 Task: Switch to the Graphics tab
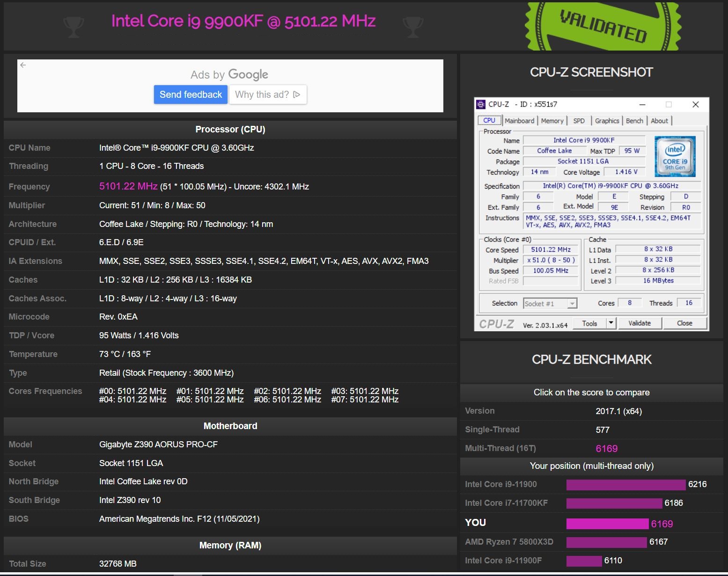607,121
